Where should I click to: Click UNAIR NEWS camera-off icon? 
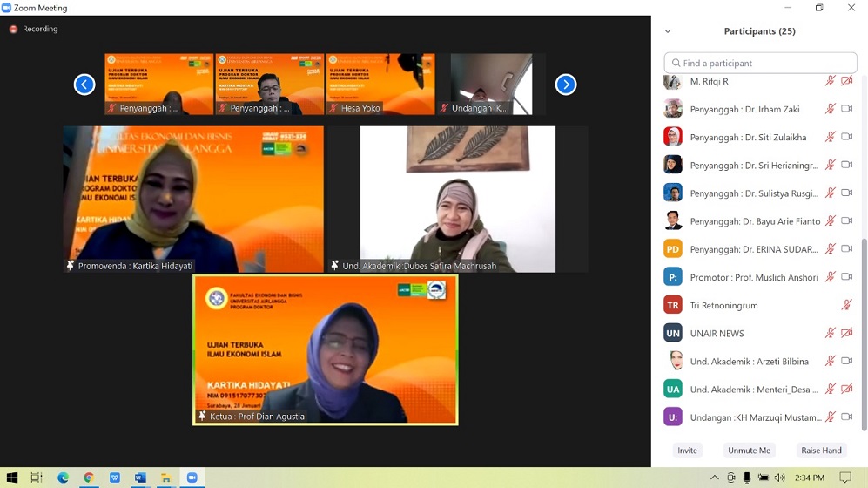pyautogui.click(x=846, y=333)
